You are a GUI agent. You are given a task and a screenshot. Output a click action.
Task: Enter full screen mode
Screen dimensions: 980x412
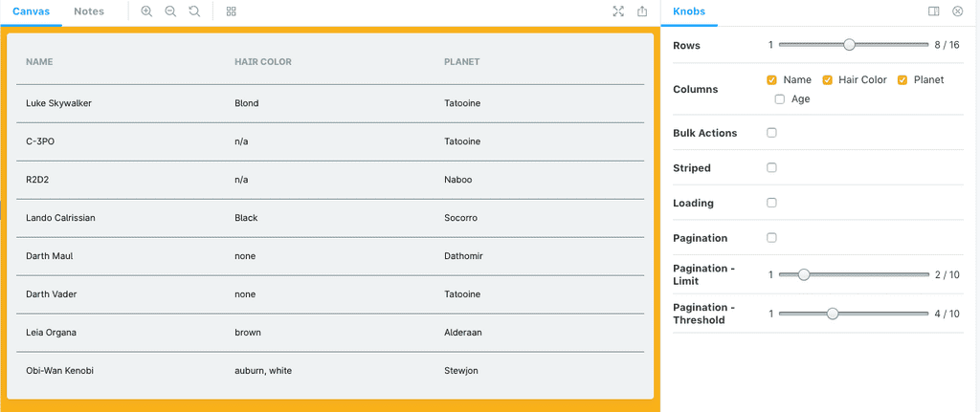[x=618, y=11]
